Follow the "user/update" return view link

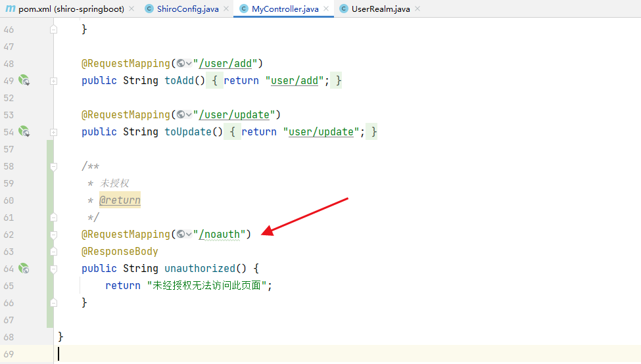[321, 132]
